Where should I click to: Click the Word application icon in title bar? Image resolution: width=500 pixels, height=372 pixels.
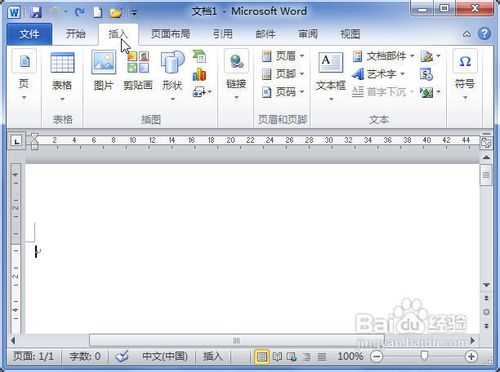click(14, 12)
